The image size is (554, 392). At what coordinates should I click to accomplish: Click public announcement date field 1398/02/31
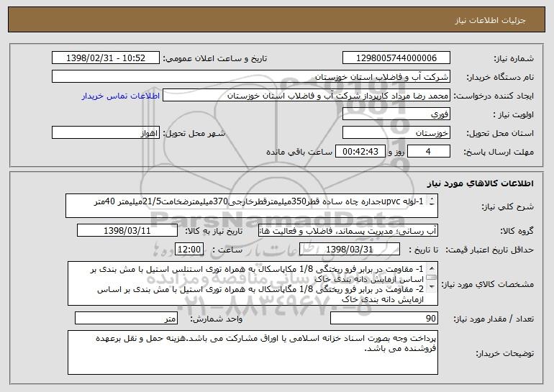pos(106,58)
